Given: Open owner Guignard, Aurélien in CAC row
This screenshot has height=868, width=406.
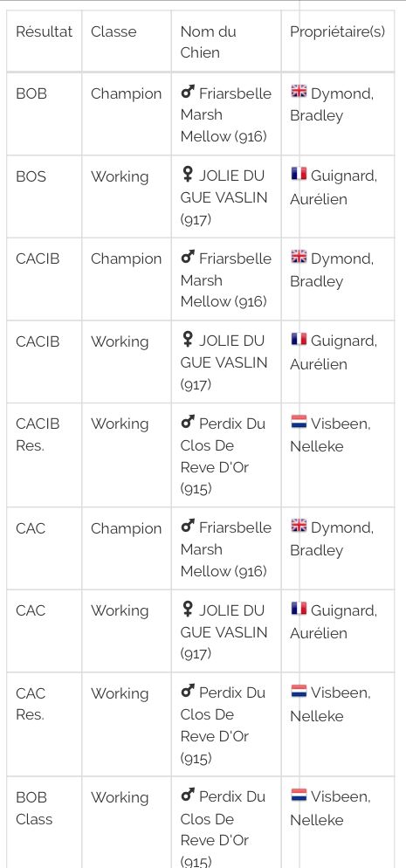Looking at the screenshot, I should pyautogui.click(x=334, y=621).
